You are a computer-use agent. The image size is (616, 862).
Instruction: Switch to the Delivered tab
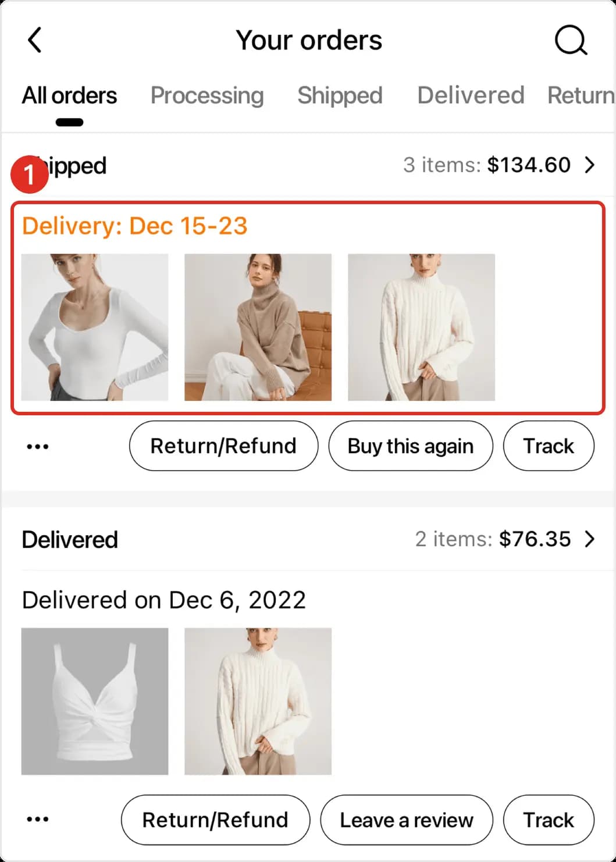[x=471, y=96]
